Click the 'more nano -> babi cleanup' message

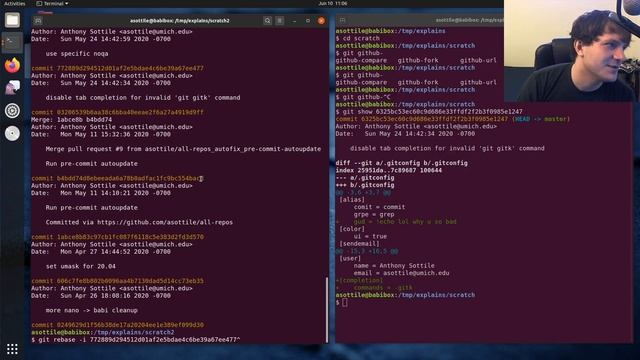pos(91,311)
